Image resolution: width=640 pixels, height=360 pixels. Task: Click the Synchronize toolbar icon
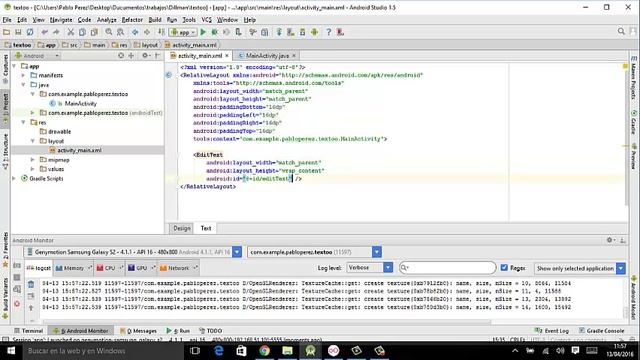30,32
